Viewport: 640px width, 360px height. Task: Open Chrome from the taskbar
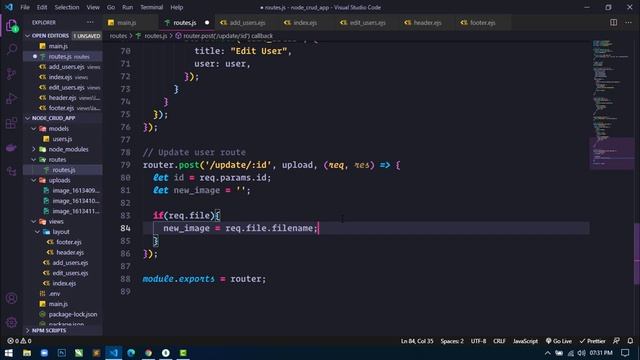click(x=148, y=353)
